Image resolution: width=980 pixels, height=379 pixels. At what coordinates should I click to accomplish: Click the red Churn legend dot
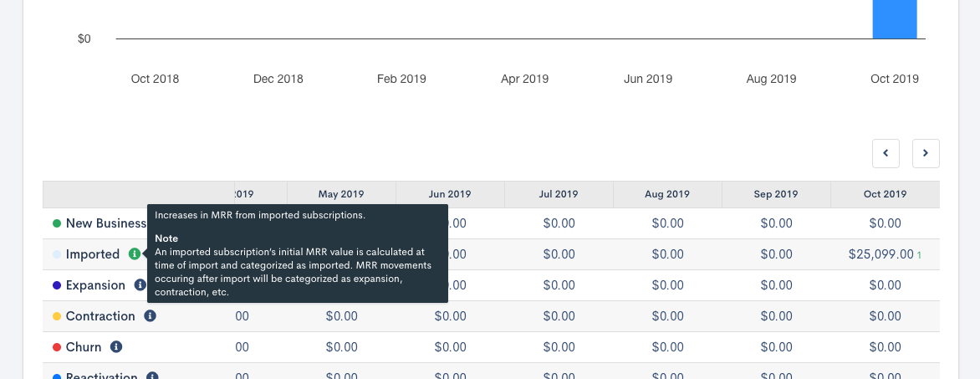click(x=57, y=347)
